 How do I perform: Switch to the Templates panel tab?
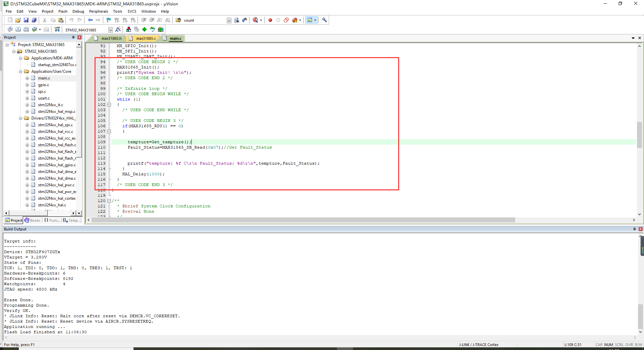click(72, 220)
